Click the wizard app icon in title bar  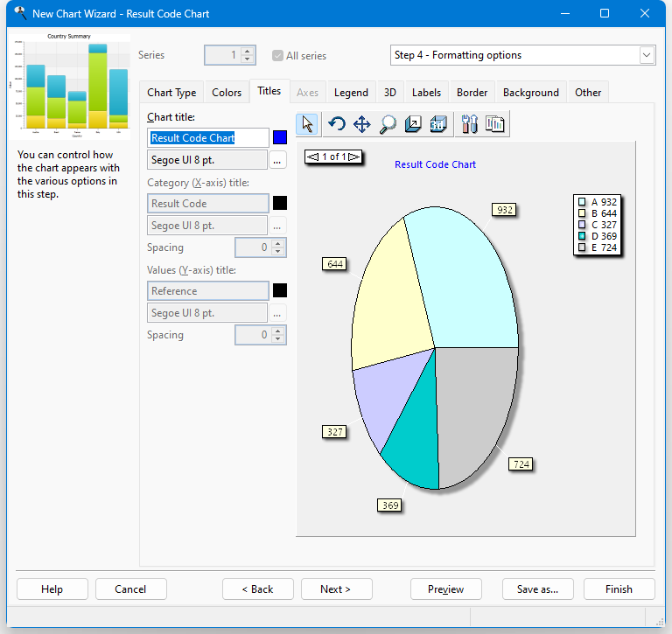(x=20, y=13)
